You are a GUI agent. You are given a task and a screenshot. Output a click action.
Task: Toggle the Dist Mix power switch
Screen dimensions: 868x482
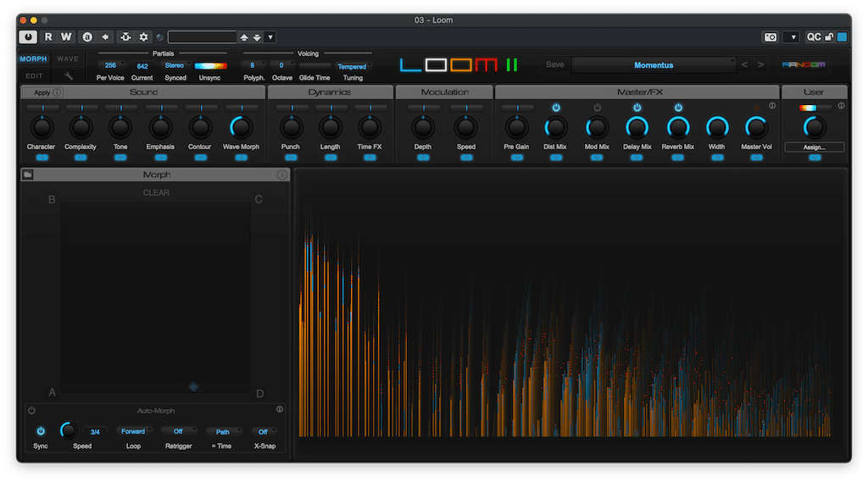click(556, 108)
